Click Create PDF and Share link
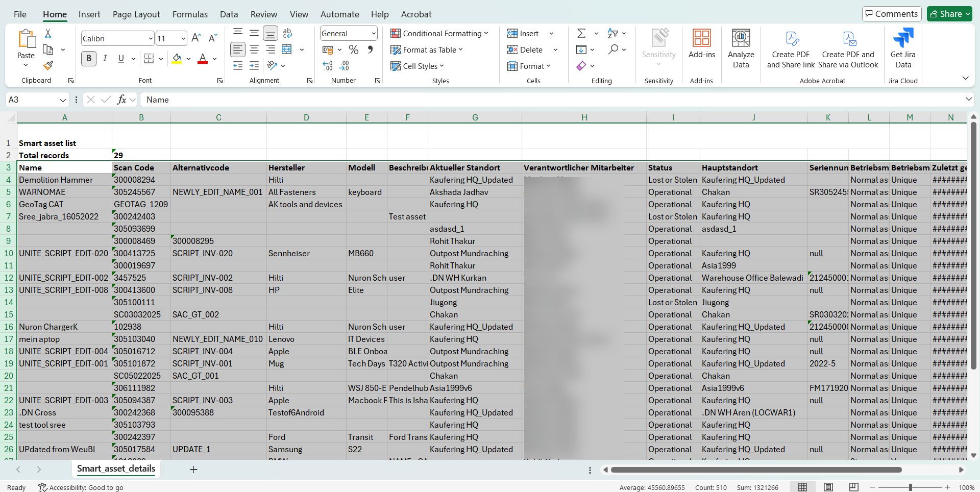Viewport: 980px width, 492px height. click(x=791, y=49)
